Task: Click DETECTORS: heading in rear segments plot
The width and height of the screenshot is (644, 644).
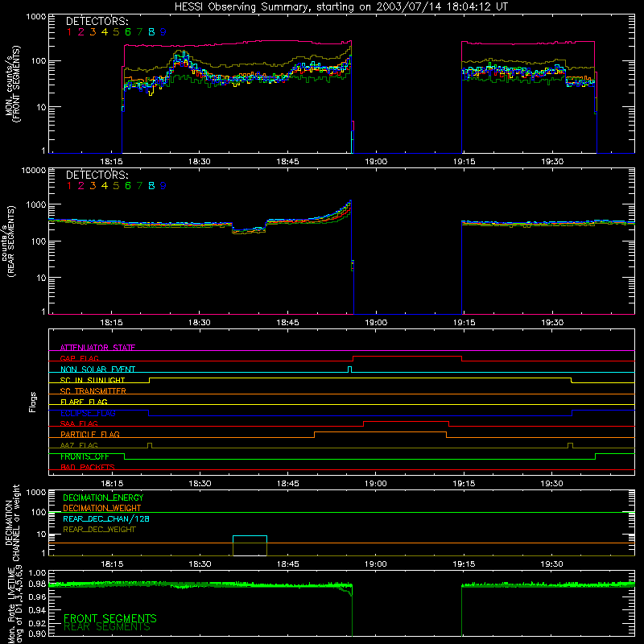Action: point(97,175)
